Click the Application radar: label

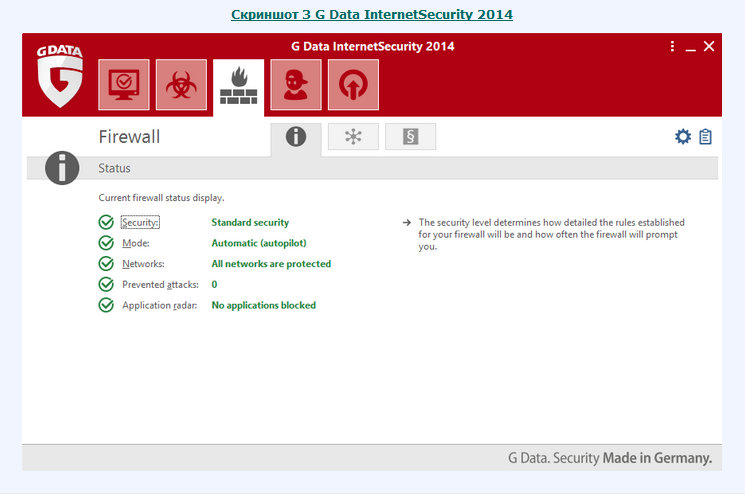pyautogui.click(x=160, y=305)
